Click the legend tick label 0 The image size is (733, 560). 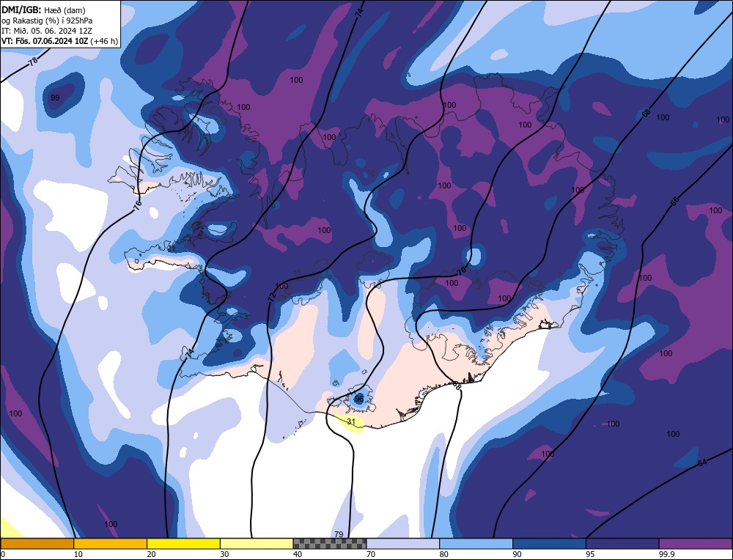[3, 554]
